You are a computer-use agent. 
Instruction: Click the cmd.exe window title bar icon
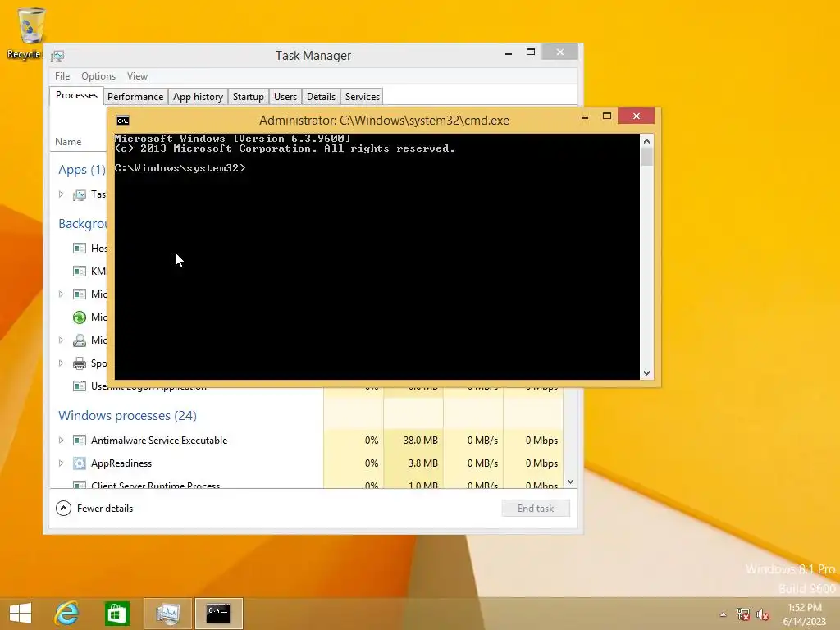tap(123, 121)
